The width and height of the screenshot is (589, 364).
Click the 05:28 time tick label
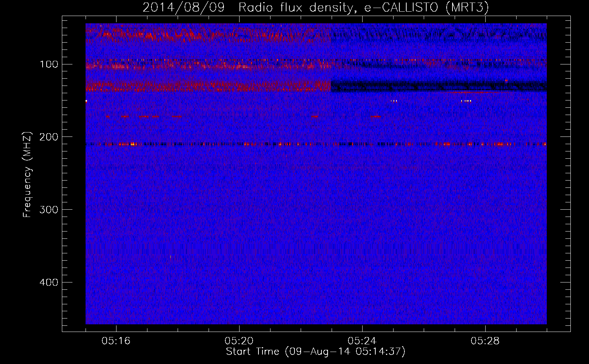click(485, 341)
